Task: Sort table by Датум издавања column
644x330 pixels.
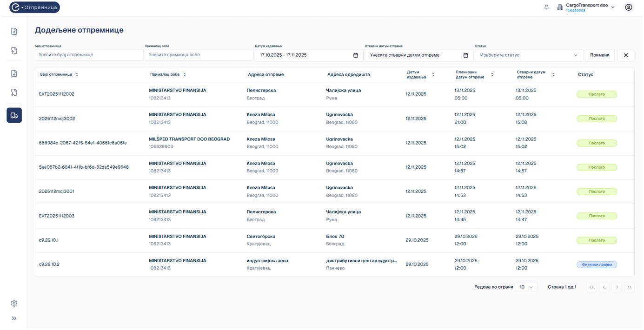Action: (433, 74)
